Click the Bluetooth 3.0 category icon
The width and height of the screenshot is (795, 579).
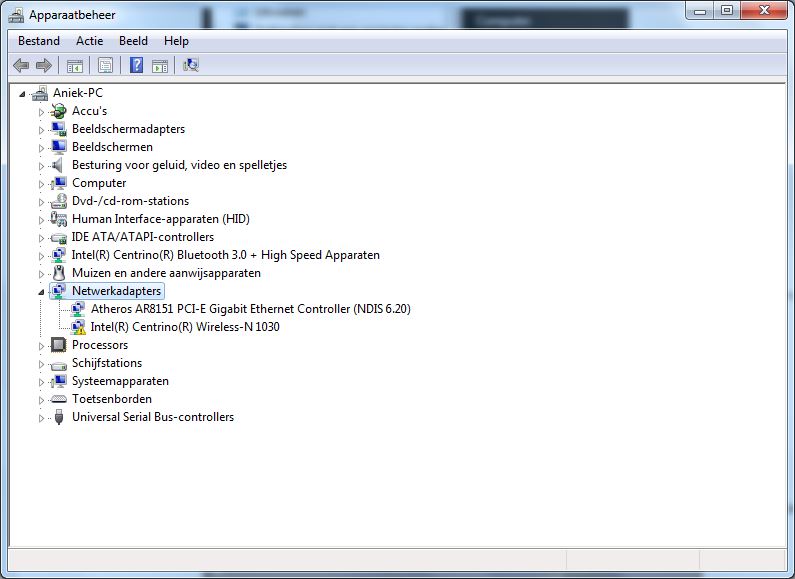click(59, 255)
